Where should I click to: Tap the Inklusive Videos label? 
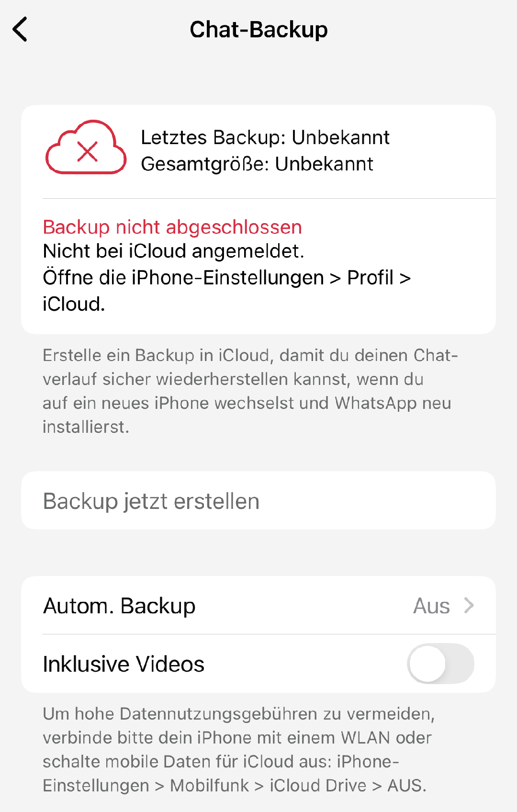(124, 664)
